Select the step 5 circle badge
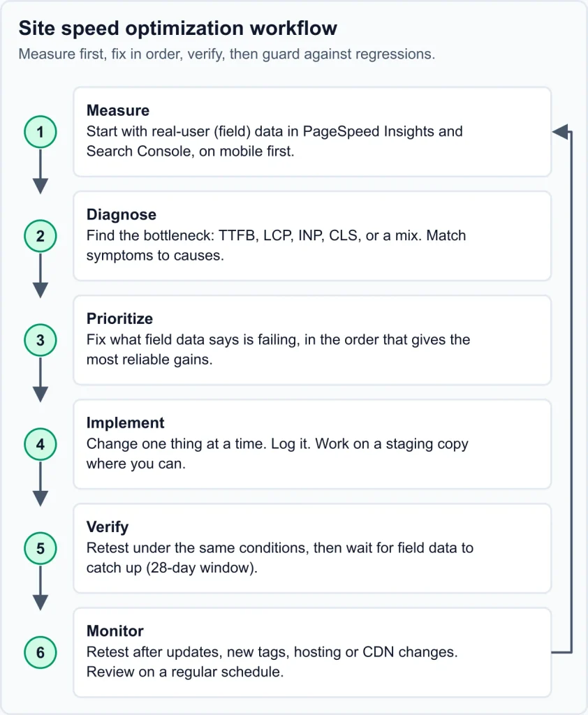Screen dimensions: 588x715 coord(40,548)
